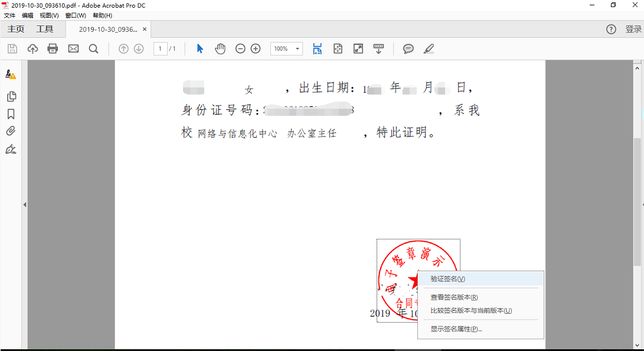Viewport: 644px width, 351px height.
Task: Close the 2019-10-30_0936 document tab
Action: [145, 29]
